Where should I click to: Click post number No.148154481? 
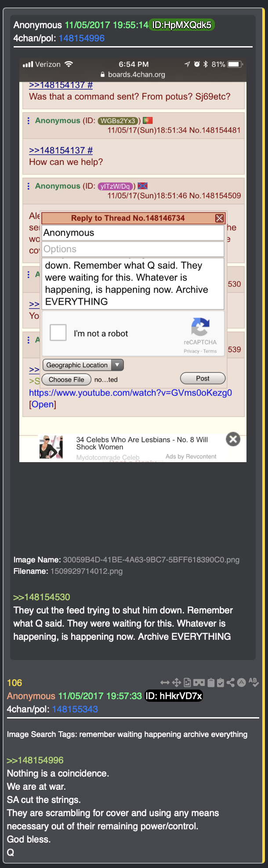click(x=215, y=130)
